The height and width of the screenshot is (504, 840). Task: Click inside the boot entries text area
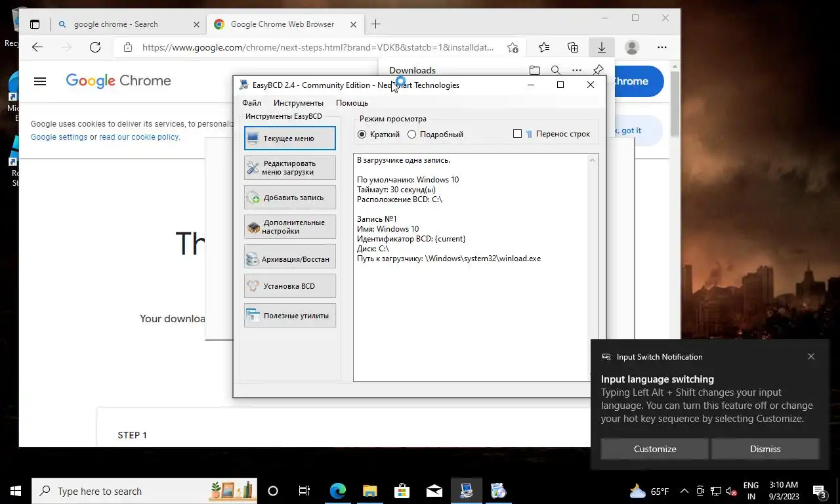point(471,267)
